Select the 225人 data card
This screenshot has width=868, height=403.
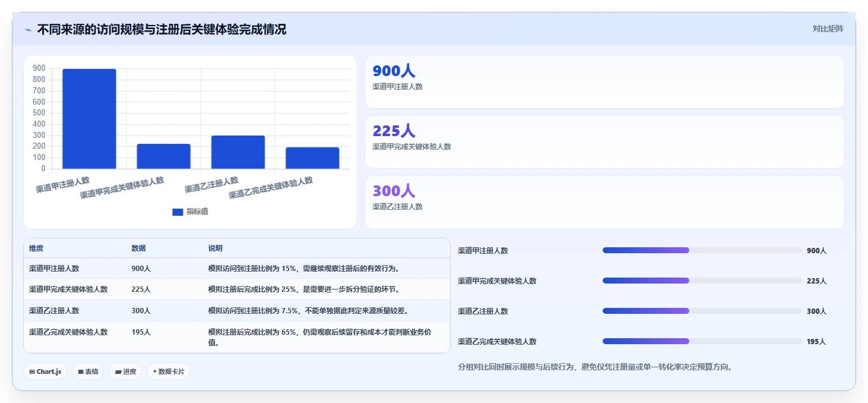click(604, 142)
